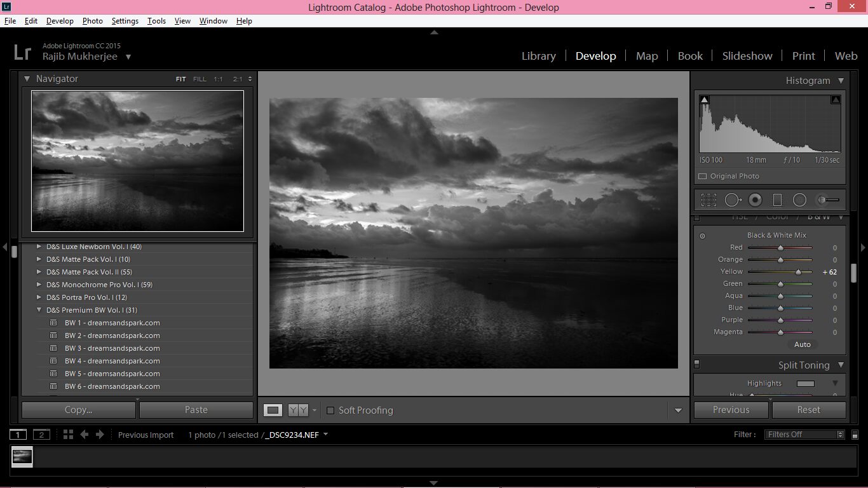Select the Crop Overlay tool
This screenshot has width=868, height=488.
(x=709, y=200)
